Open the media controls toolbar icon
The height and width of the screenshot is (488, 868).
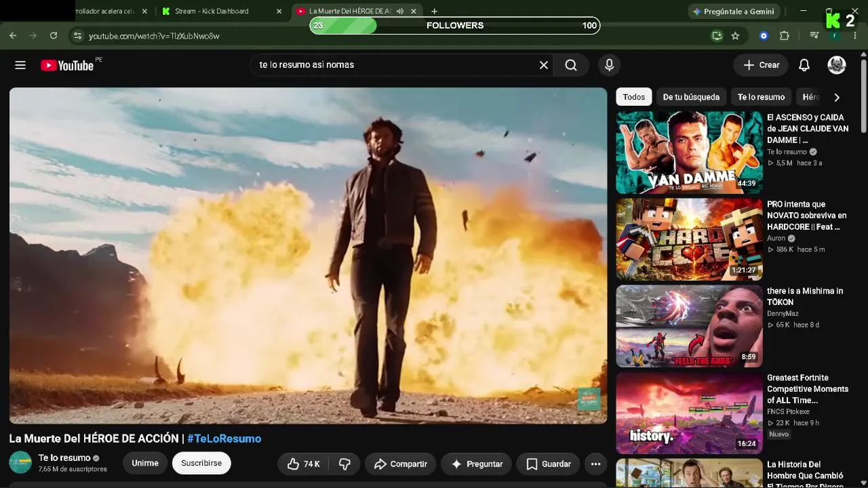[x=814, y=36]
